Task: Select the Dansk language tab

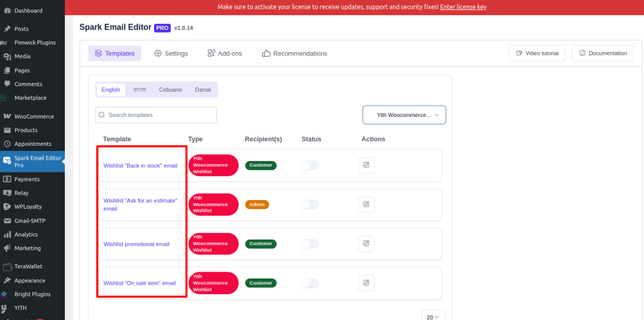Action: (203, 89)
